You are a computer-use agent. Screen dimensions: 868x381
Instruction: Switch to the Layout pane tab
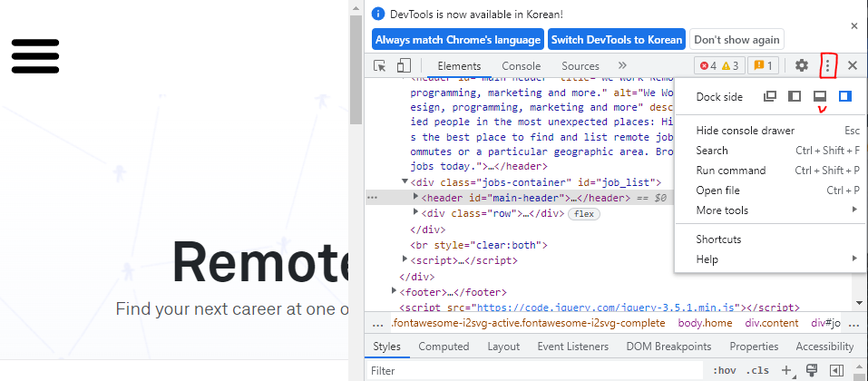503,347
